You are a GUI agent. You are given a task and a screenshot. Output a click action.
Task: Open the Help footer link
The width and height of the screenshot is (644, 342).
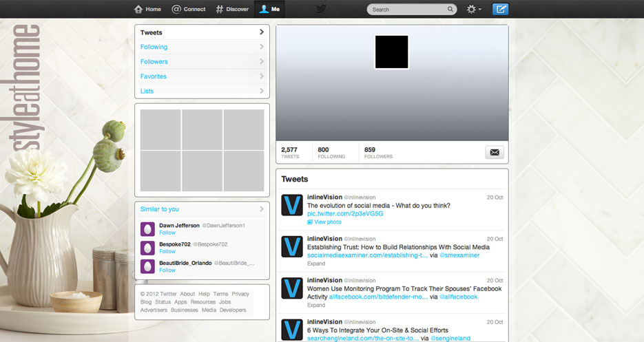204,294
